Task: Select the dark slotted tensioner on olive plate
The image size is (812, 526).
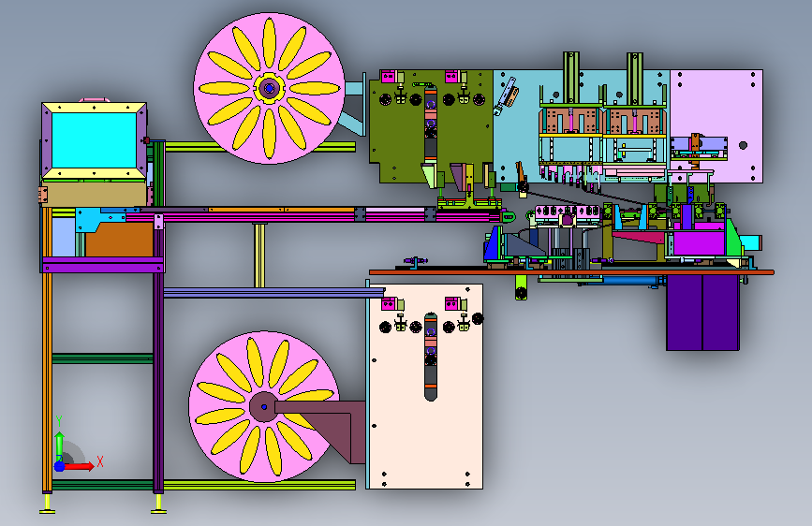Action: coord(431,125)
